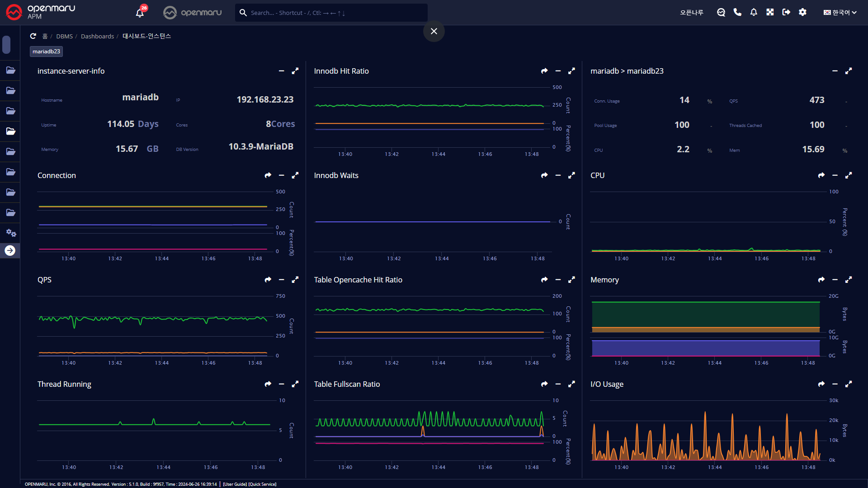Expand the sidebar with arrow button
The image size is (868, 488).
point(10,250)
